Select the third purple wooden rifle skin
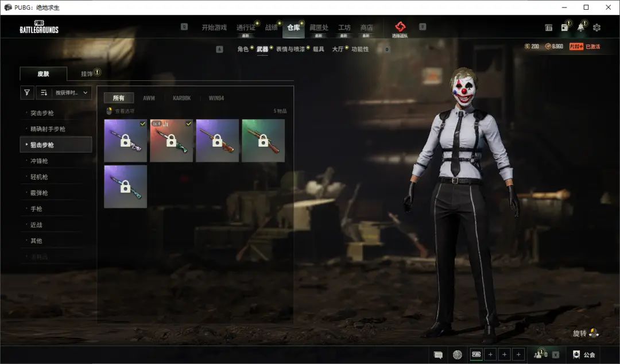Image resolution: width=620 pixels, height=364 pixels. click(x=217, y=141)
